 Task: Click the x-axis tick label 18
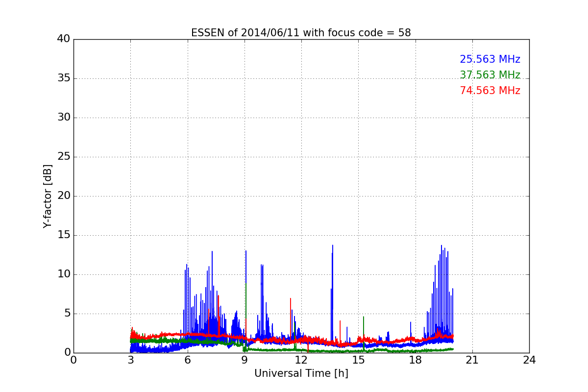[415, 360]
